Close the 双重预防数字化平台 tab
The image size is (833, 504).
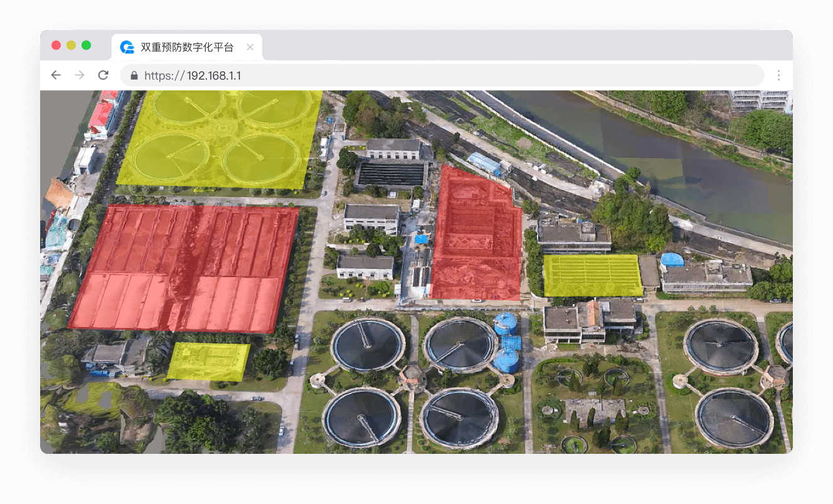(x=250, y=47)
